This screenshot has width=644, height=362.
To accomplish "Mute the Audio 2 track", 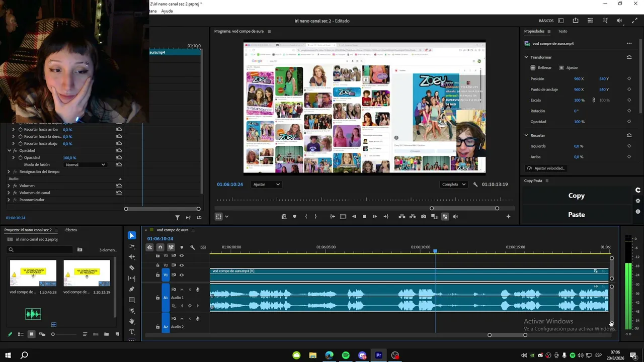I will tap(182, 319).
